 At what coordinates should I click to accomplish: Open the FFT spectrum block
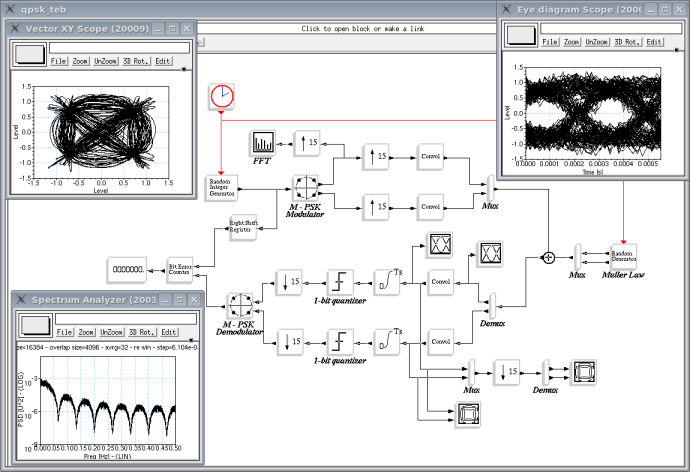[263, 143]
